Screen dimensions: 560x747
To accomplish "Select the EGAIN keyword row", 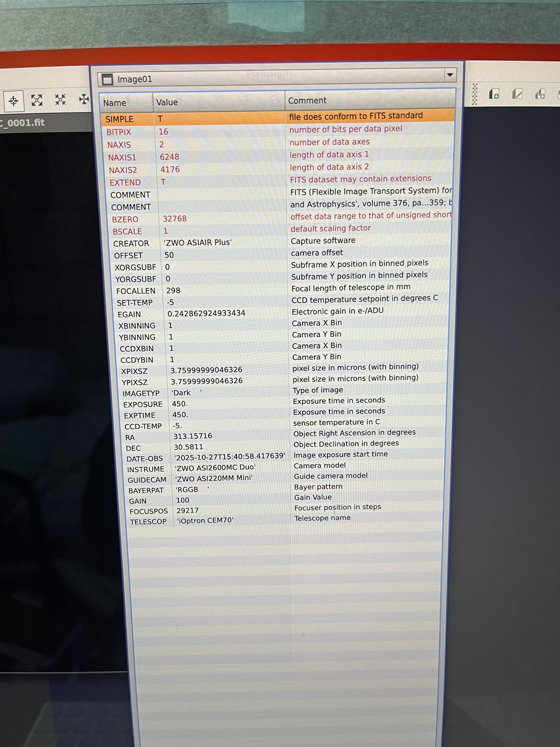I will tap(129, 314).
